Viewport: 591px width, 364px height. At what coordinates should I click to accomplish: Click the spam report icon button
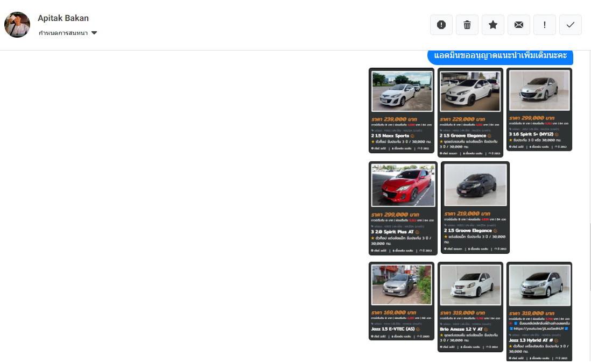tap(441, 25)
